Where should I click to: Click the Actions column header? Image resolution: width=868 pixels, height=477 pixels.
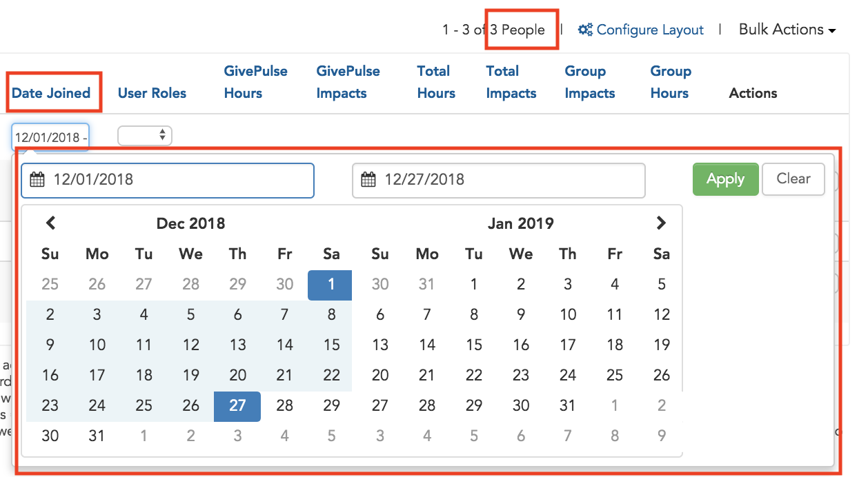pos(753,93)
